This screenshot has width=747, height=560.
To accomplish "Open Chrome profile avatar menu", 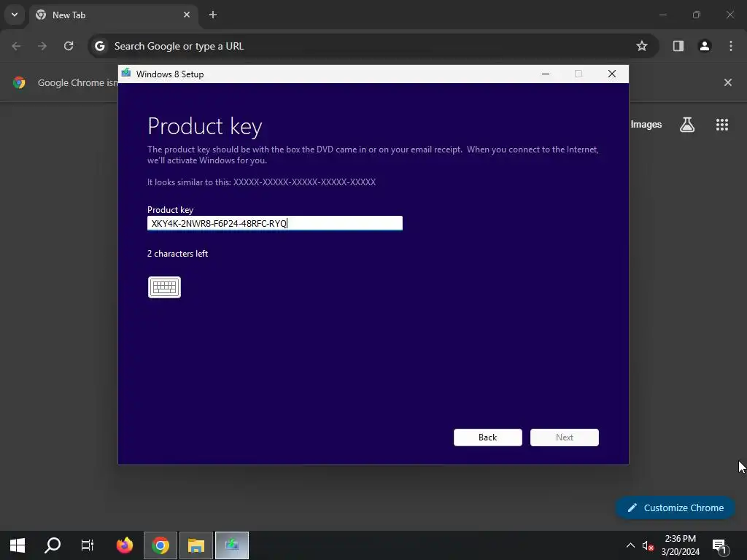I will pos(705,46).
